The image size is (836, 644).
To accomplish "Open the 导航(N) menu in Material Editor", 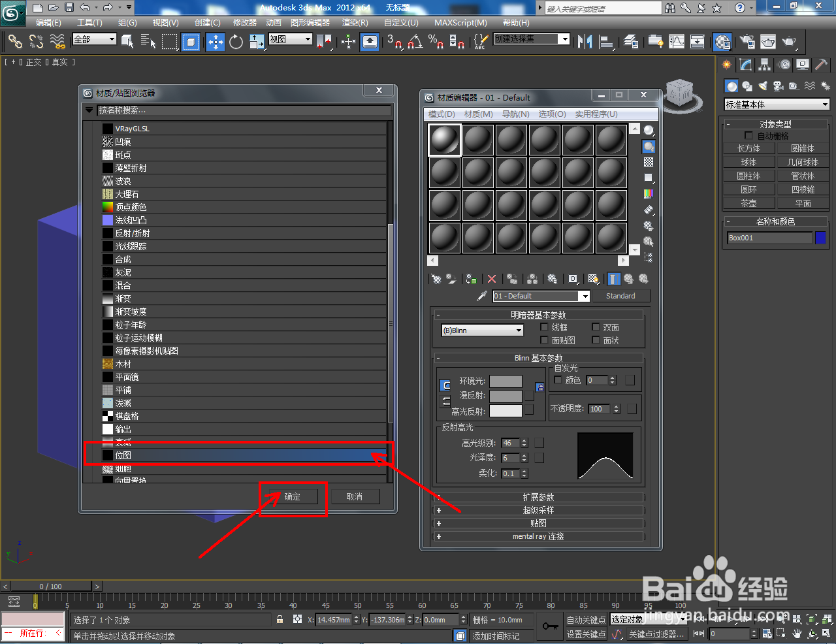I will click(515, 114).
